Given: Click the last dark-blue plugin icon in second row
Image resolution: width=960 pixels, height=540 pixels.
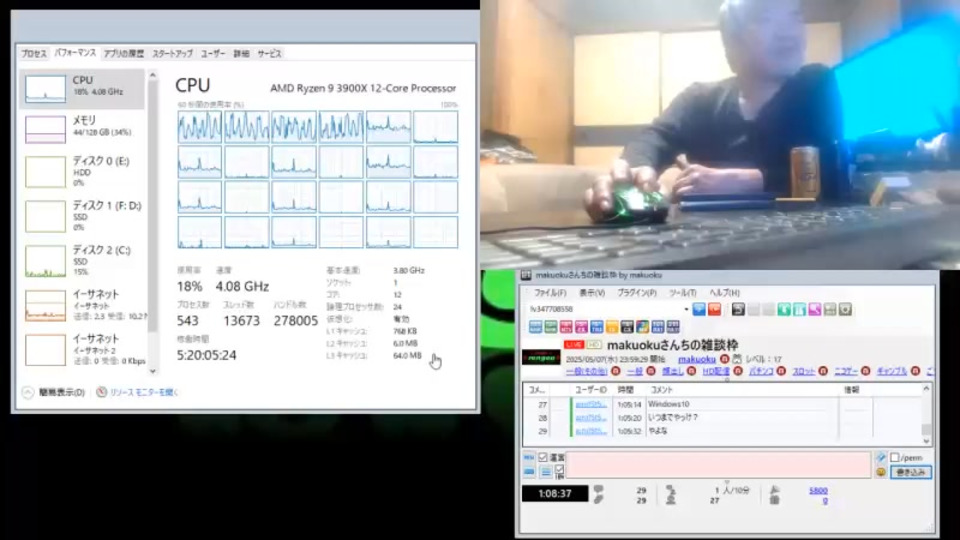Looking at the screenshot, I should click(x=673, y=327).
